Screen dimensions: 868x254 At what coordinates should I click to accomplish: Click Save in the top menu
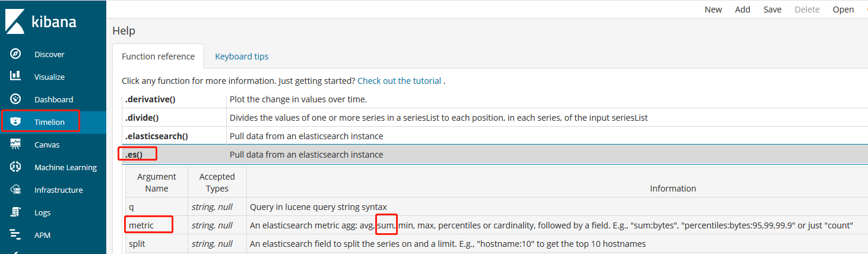772,10
